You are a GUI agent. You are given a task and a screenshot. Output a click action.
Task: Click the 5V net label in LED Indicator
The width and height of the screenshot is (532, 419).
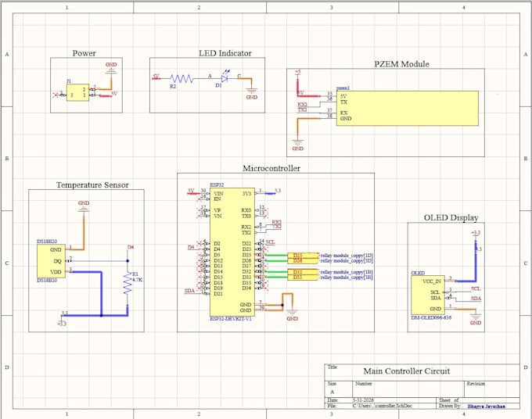(156, 77)
